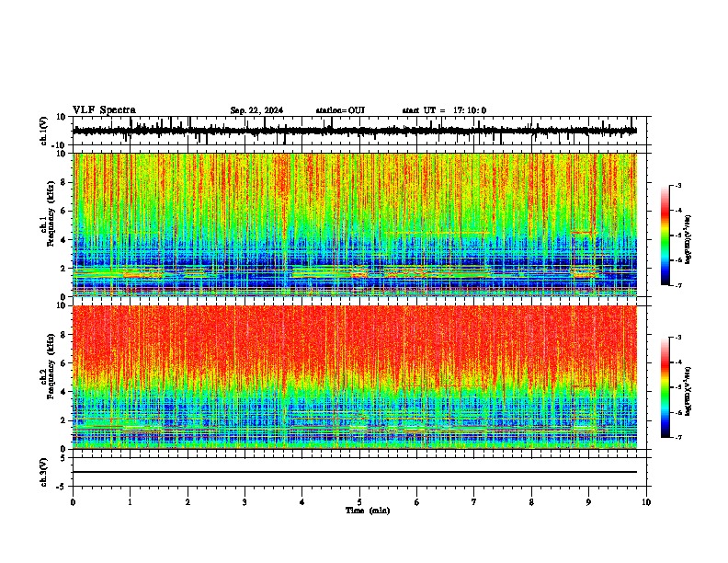Click the ch.1 spectrogram color bar

click(665, 236)
